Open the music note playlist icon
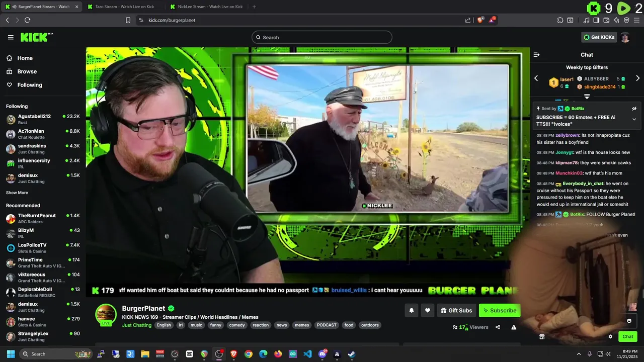Image resolution: width=644 pixels, height=362 pixels. point(586,20)
